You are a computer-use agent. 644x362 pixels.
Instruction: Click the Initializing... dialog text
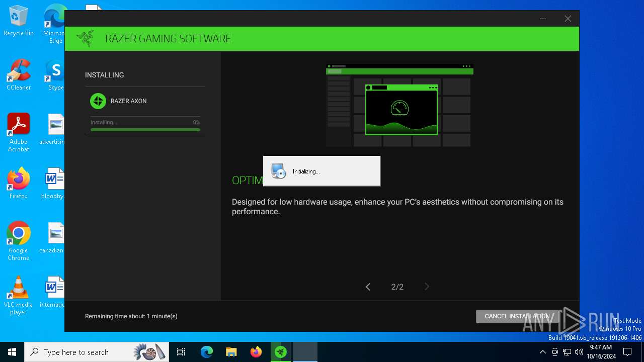tap(306, 171)
